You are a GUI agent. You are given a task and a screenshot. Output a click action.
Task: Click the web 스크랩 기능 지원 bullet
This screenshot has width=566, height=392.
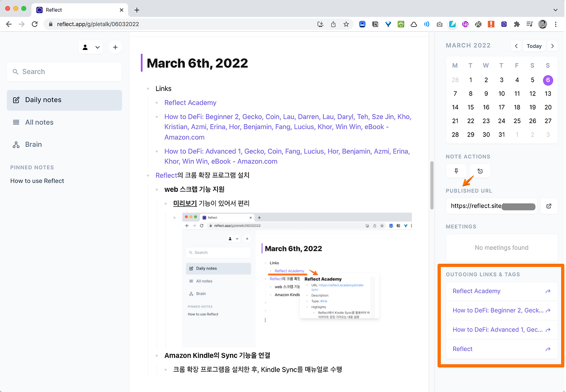[x=195, y=189]
